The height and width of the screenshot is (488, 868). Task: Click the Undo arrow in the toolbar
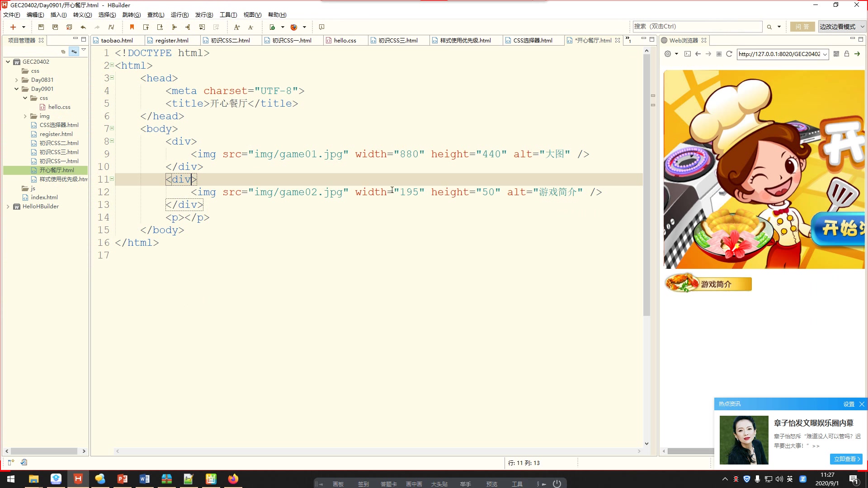tap(83, 27)
